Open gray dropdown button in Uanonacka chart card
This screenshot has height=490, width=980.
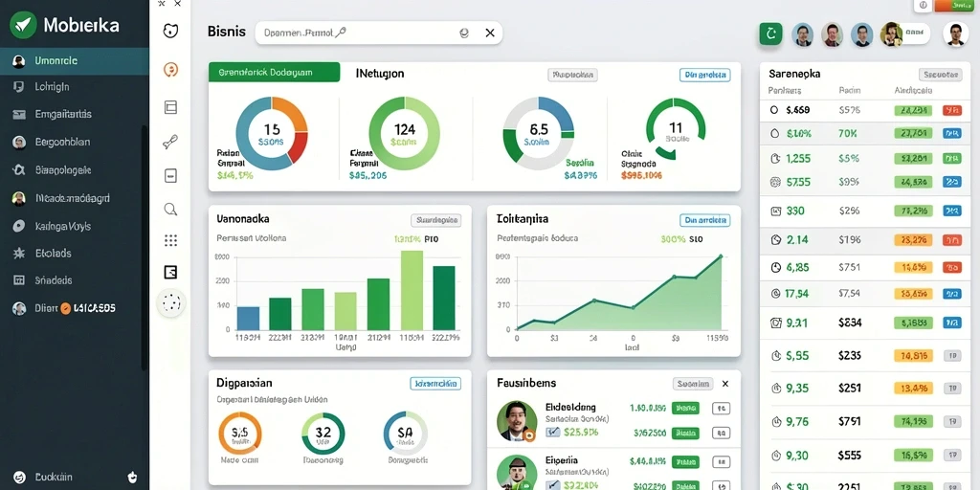pyautogui.click(x=435, y=220)
